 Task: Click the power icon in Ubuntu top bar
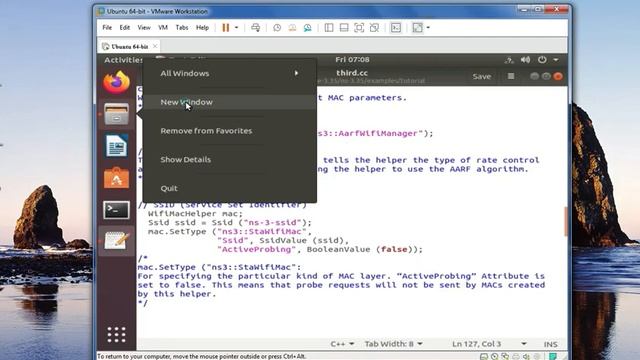click(542, 60)
